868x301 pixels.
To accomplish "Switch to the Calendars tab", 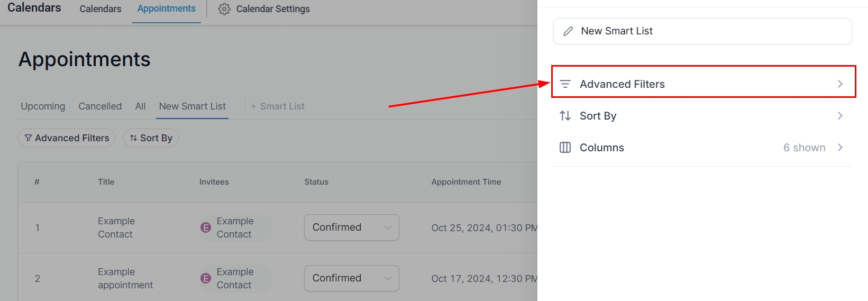I will click(x=100, y=9).
